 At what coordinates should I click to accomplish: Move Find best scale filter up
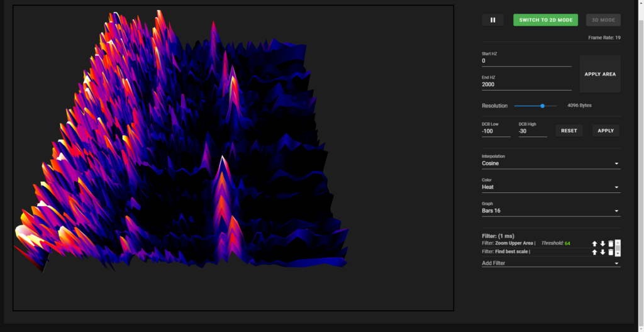point(594,252)
